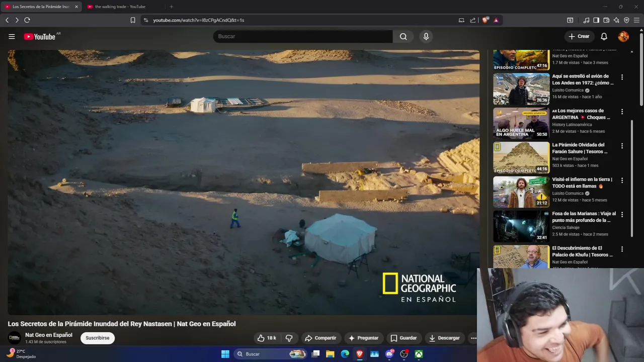Open 'La Pirámide Olvidada del Faraón Sahure' title
This screenshot has width=644, height=362.
coord(580,148)
